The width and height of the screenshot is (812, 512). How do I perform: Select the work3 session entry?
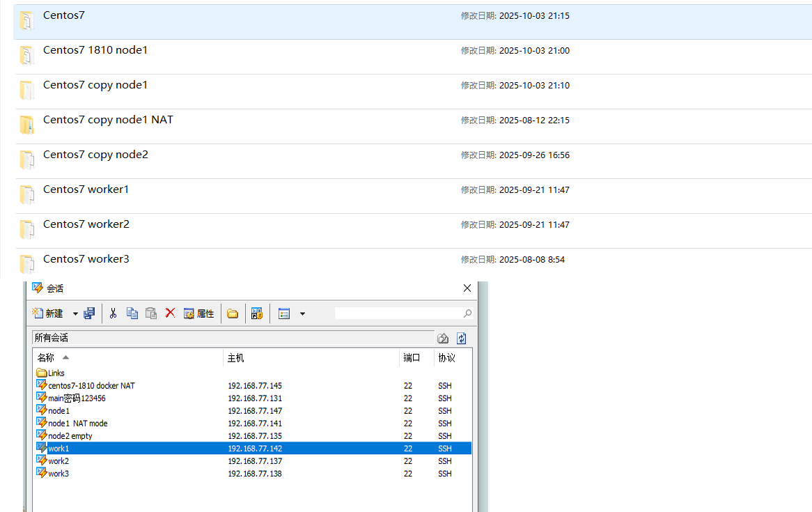click(x=58, y=474)
